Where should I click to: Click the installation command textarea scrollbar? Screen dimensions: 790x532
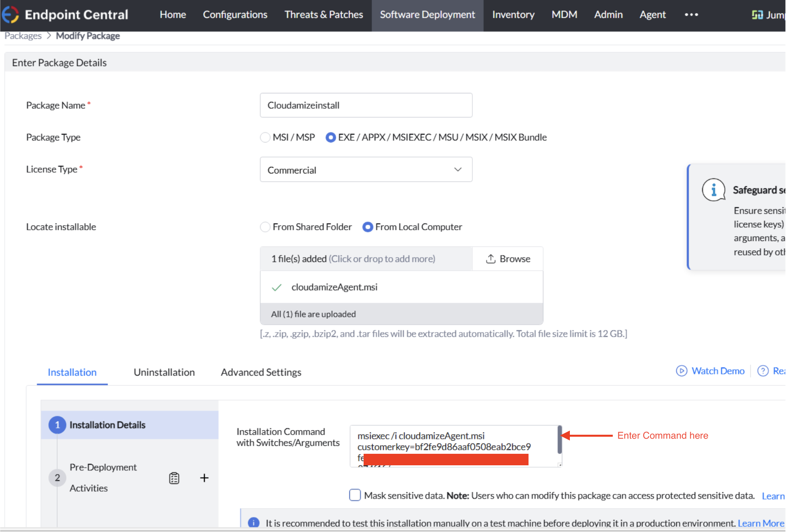tap(560, 440)
